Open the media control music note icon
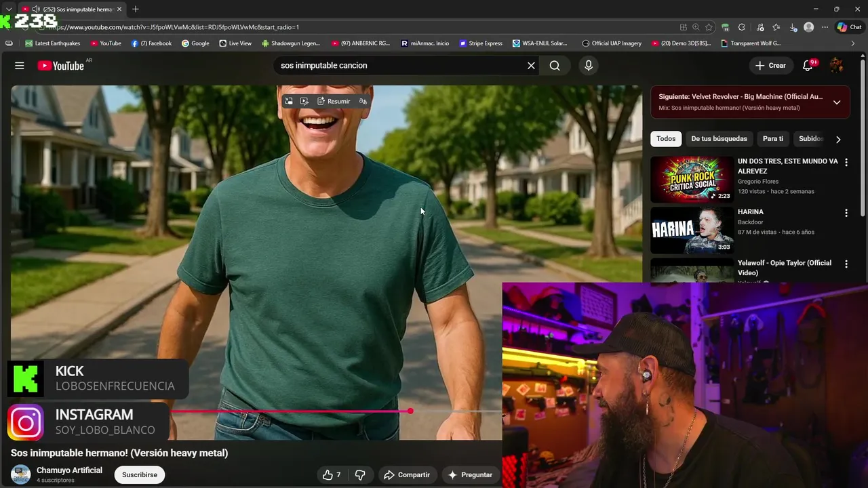868x488 pixels. 759,27
